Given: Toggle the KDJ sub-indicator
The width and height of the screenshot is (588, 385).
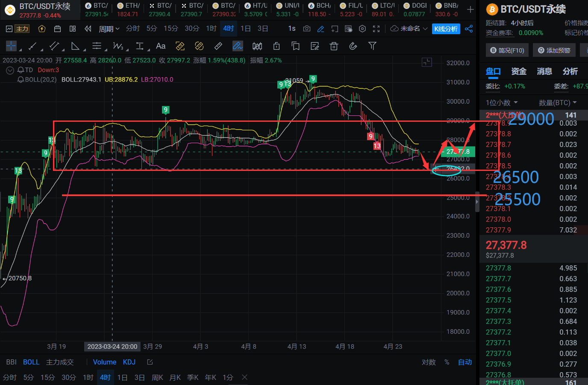Looking at the screenshot, I should pyautogui.click(x=129, y=362).
